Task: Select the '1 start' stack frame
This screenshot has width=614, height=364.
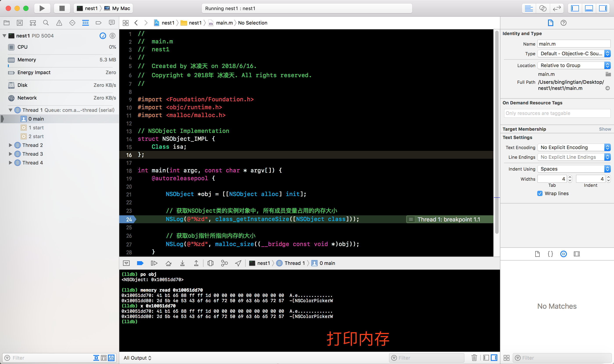Action: [x=36, y=128]
